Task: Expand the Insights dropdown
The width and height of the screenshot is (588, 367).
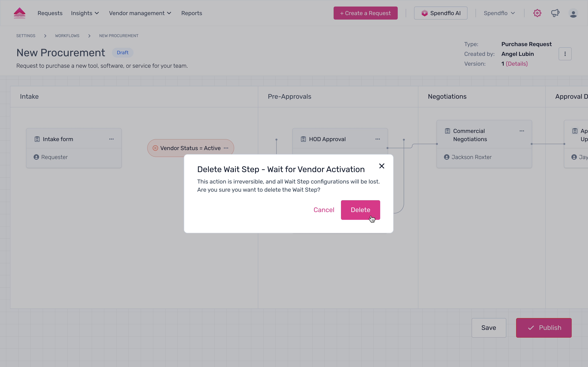Action: [85, 13]
